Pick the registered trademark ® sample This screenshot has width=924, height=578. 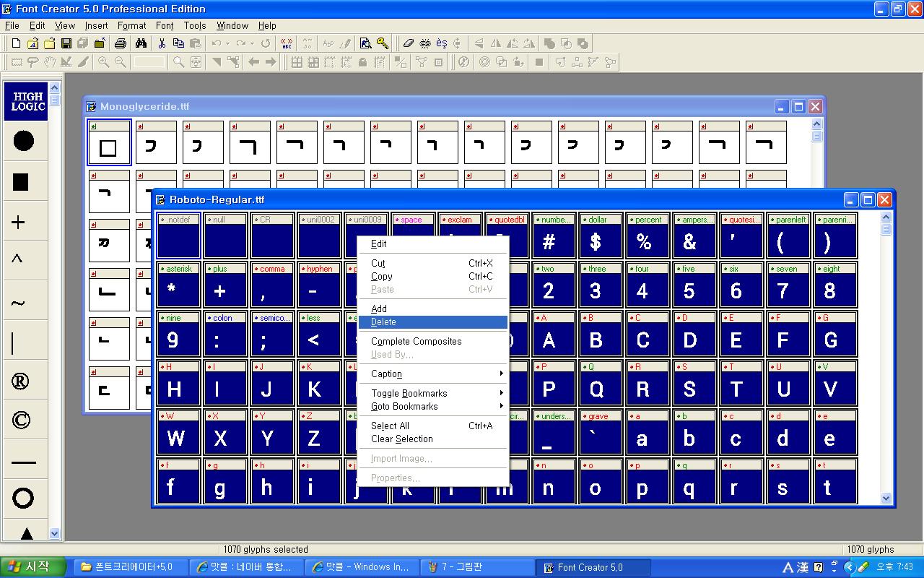(22, 381)
